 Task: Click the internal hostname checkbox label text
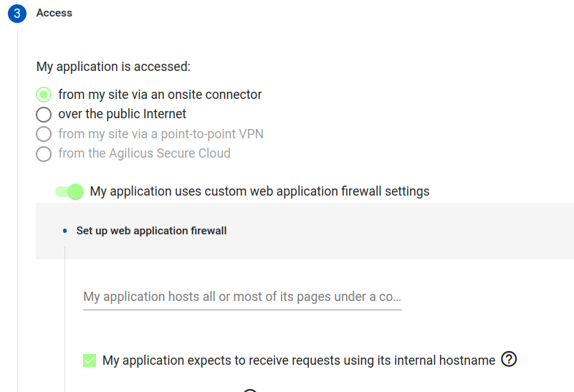tap(299, 360)
